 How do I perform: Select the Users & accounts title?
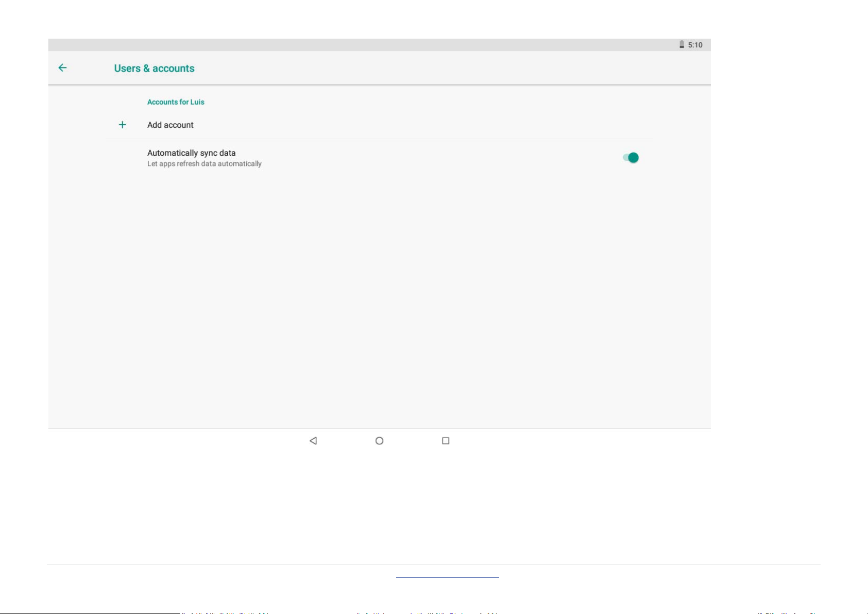coord(154,68)
